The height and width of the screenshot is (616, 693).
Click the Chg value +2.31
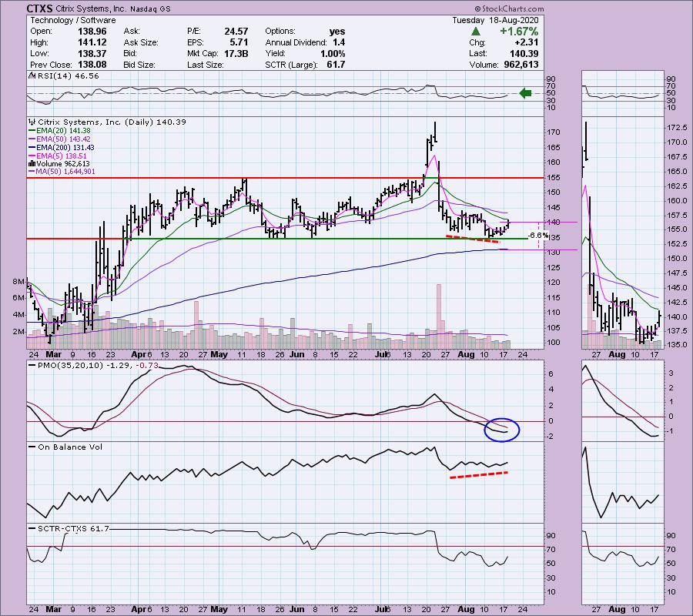click(x=527, y=42)
